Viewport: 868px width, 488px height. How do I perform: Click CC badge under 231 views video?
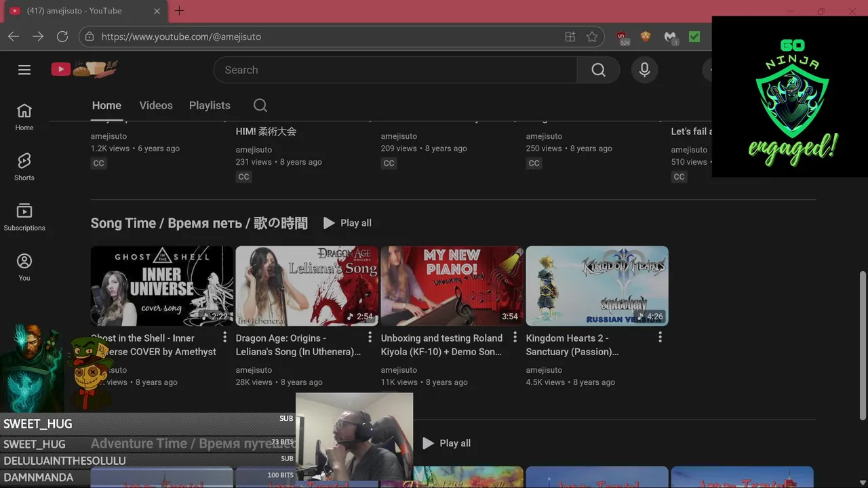pos(243,176)
